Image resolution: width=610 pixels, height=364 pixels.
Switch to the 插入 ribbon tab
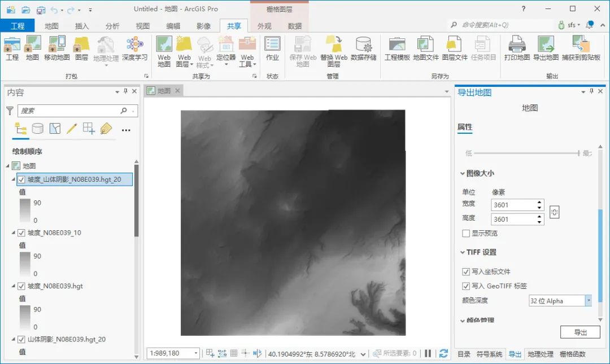click(x=82, y=26)
